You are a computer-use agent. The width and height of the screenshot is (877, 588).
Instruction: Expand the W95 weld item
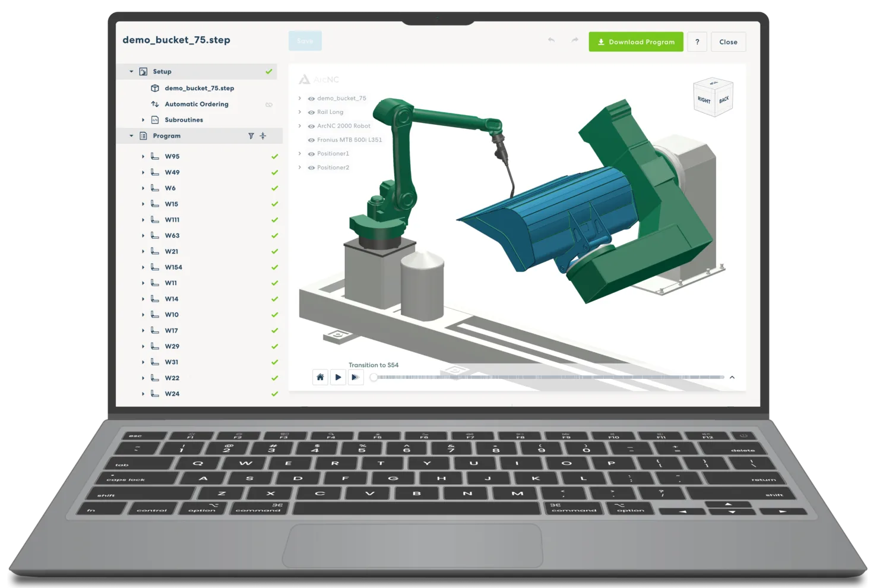click(143, 157)
